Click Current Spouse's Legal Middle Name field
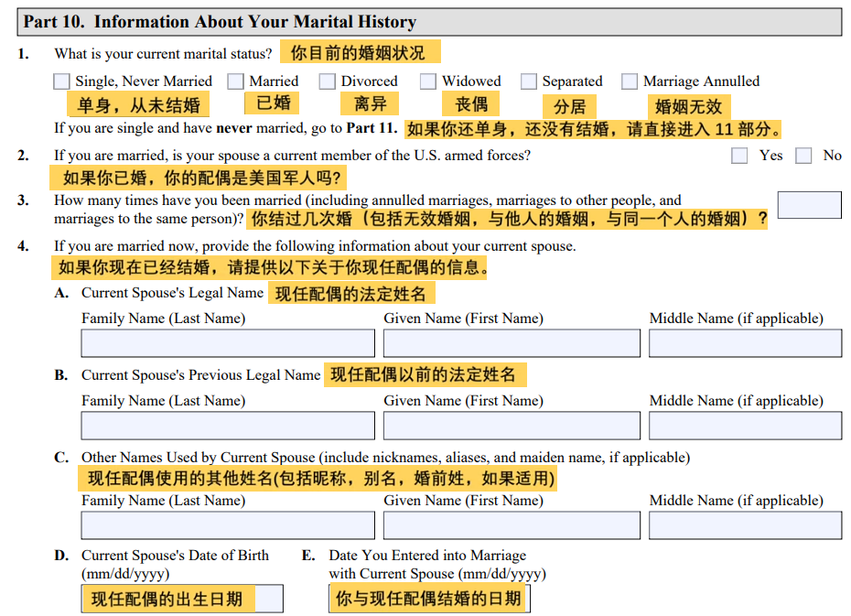851x616 pixels. click(745, 343)
